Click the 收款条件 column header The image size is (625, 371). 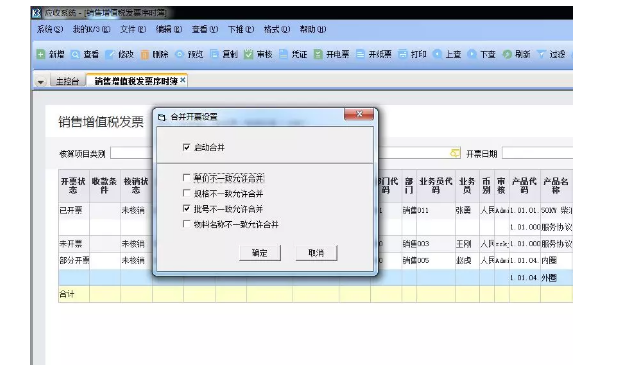104,186
